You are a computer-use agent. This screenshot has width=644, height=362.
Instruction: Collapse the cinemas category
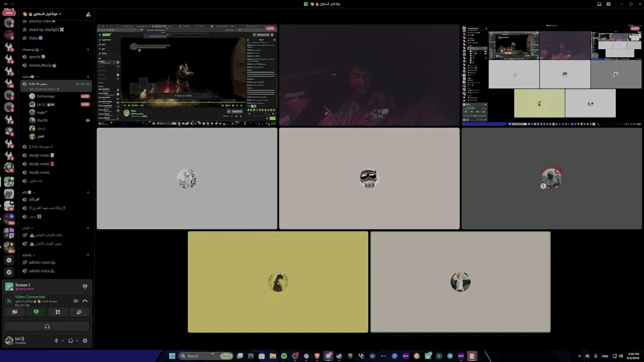(x=33, y=50)
